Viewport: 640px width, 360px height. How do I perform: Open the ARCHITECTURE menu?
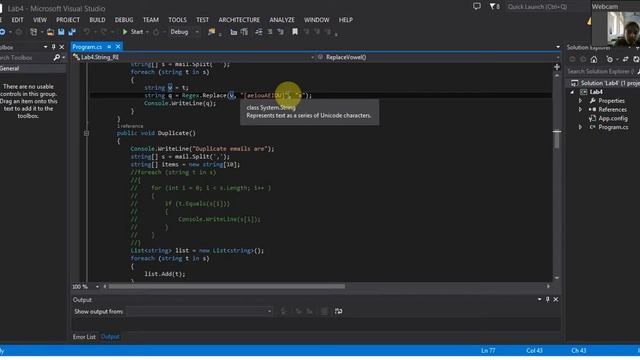tap(239, 20)
